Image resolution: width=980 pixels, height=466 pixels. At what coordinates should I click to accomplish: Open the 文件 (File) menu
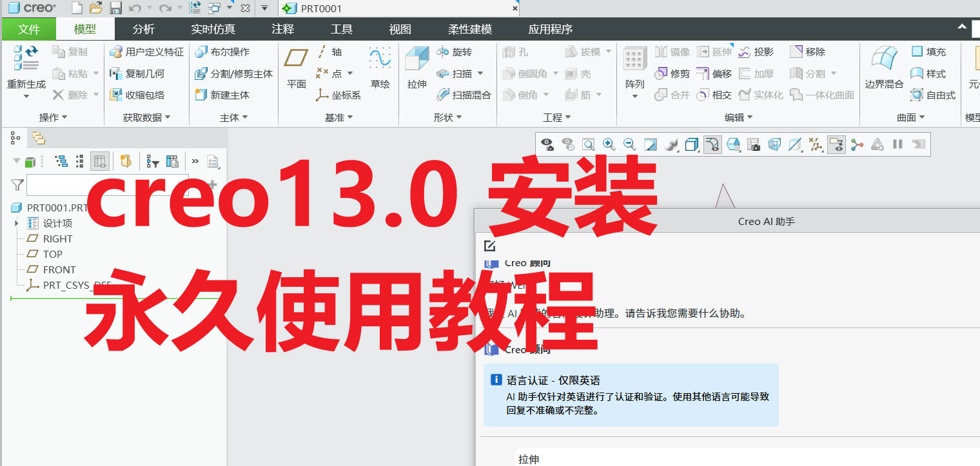[x=29, y=29]
